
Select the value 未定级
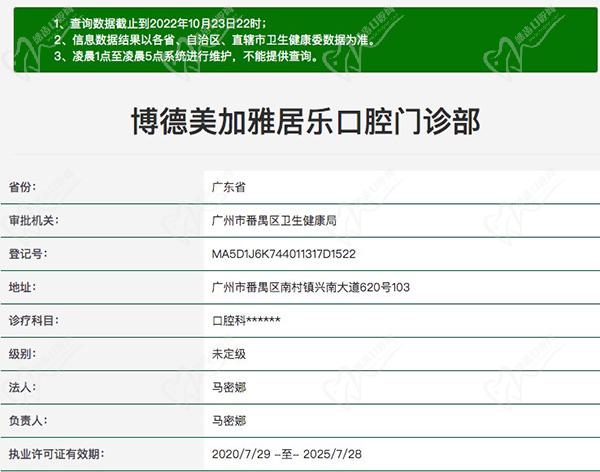coord(228,354)
